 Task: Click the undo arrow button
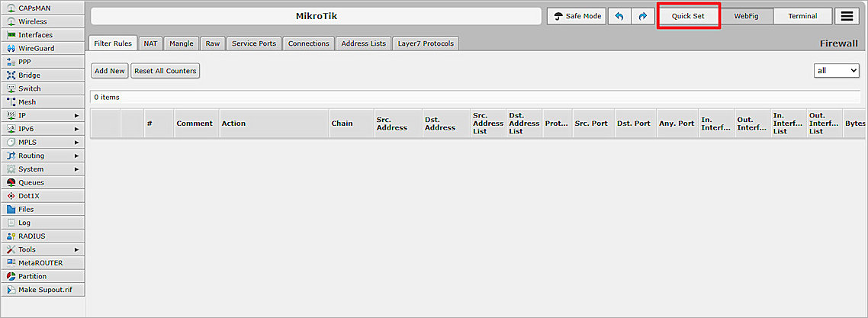pos(619,16)
